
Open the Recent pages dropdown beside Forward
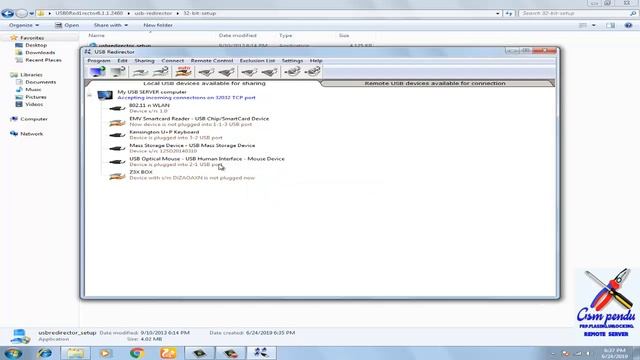(x=31, y=13)
